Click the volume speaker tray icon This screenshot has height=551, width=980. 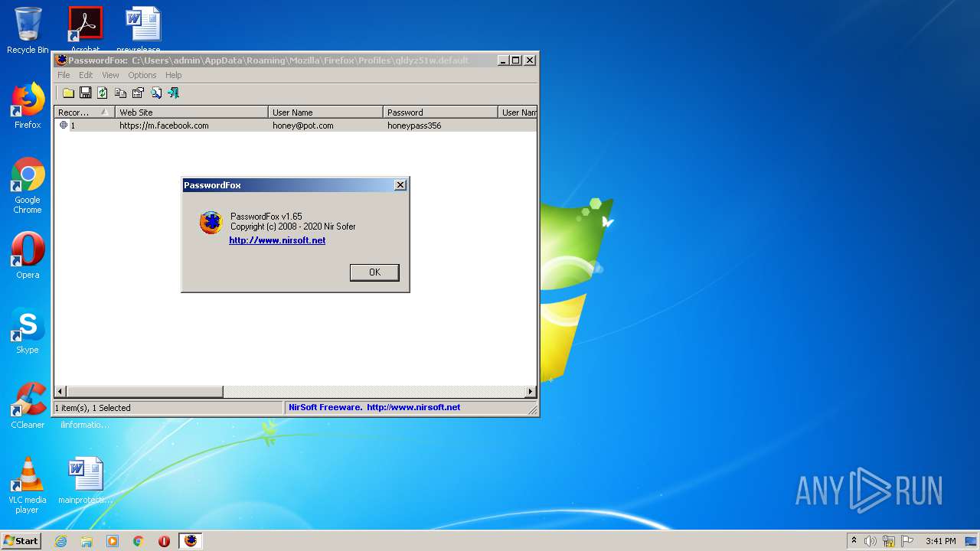coord(871,541)
